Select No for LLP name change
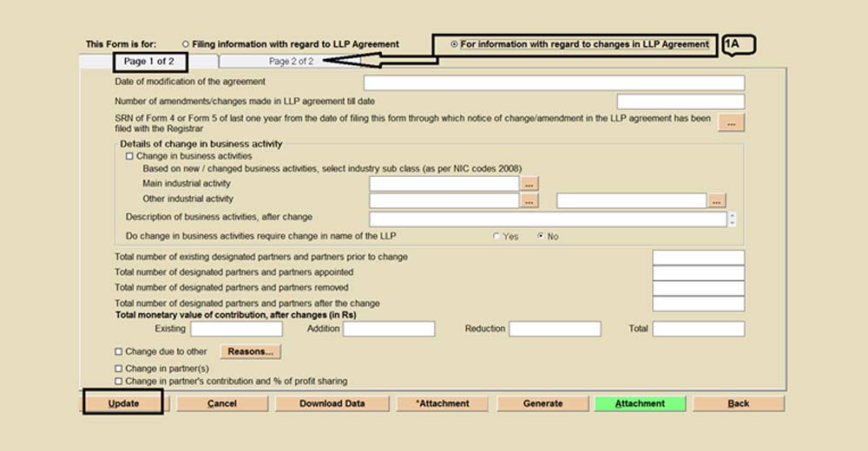This screenshot has height=451, width=868. pyautogui.click(x=542, y=237)
